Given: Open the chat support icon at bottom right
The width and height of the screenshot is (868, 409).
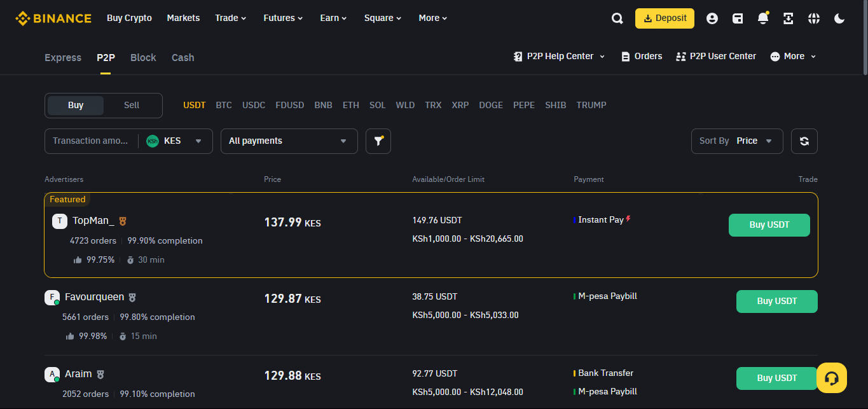Looking at the screenshot, I should click(831, 378).
